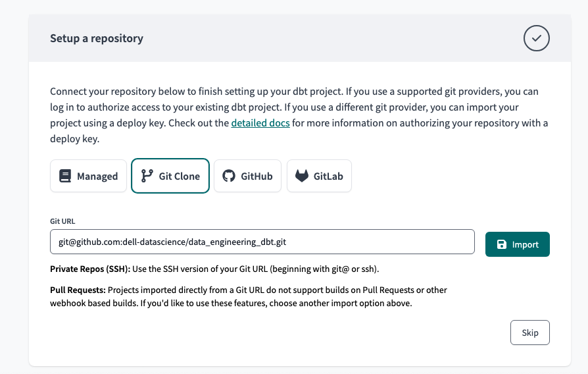This screenshot has width=588, height=374.
Task: Focus the Git URL text field
Action: pos(262,242)
